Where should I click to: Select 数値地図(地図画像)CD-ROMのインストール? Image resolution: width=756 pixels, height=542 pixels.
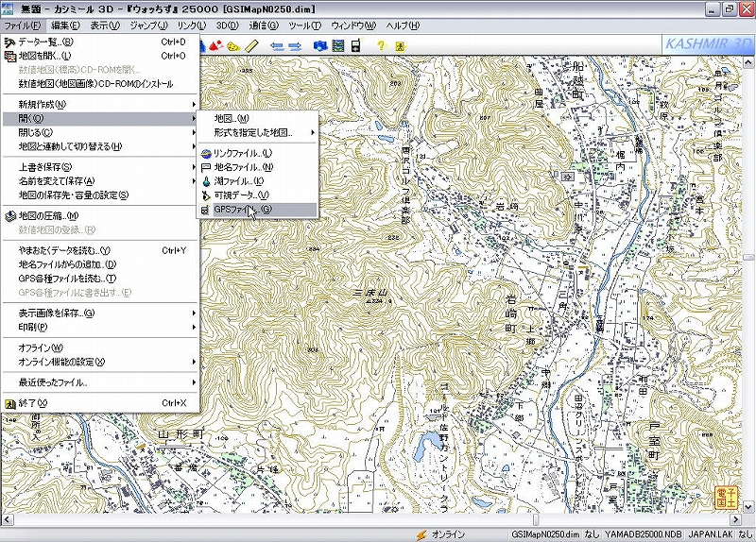tap(100, 84)
